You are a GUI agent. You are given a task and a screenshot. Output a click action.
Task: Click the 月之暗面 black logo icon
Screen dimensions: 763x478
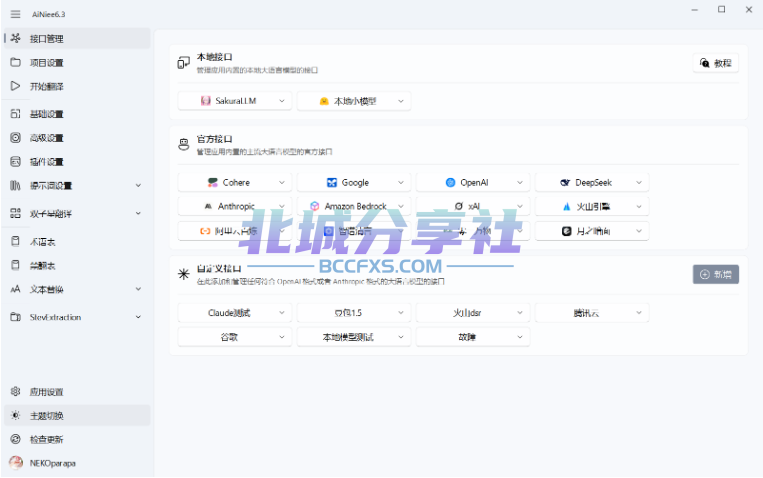[566, 231]
